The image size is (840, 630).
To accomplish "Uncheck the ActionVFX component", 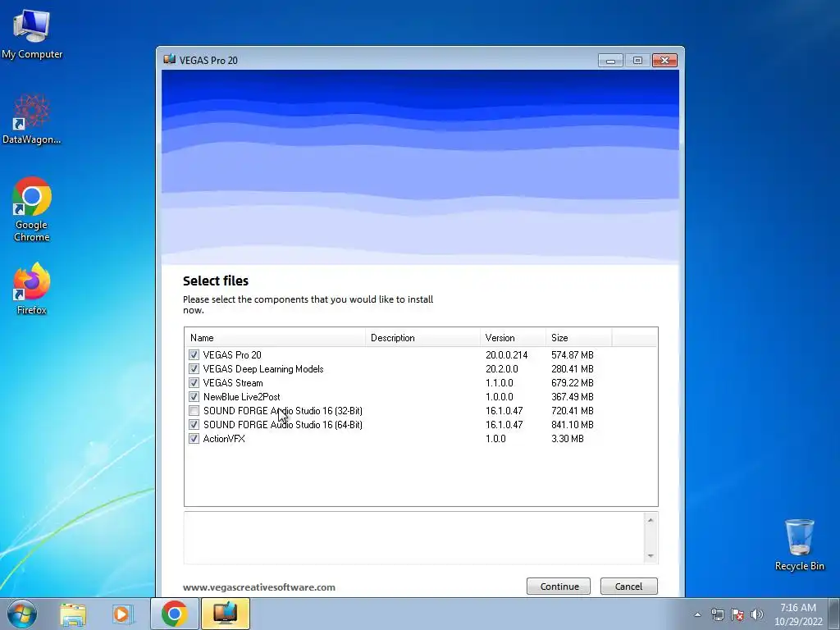I will point(194,439).
